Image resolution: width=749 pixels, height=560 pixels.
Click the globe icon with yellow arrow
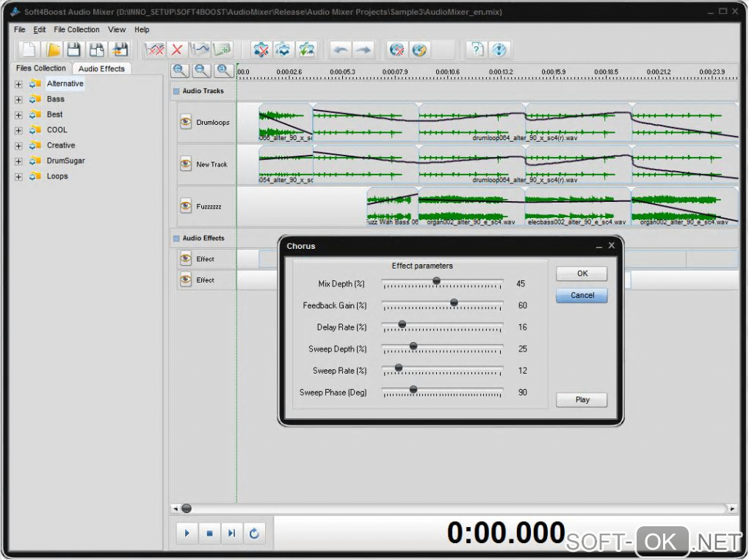coord(419,50)
